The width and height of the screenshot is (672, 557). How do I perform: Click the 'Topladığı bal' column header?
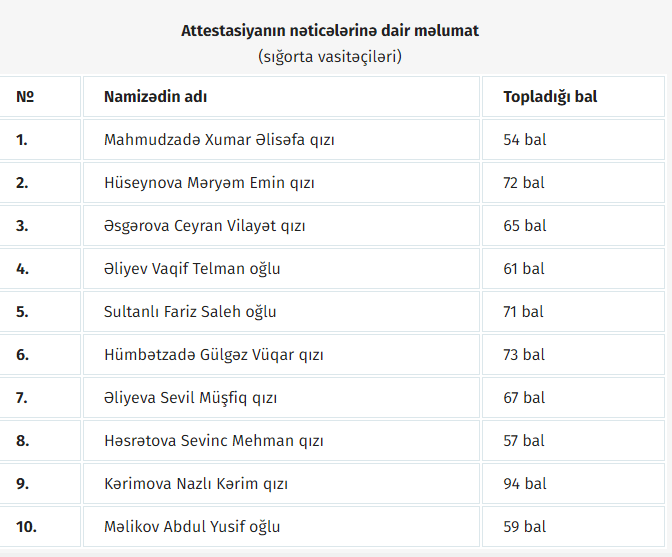point(573,96)
